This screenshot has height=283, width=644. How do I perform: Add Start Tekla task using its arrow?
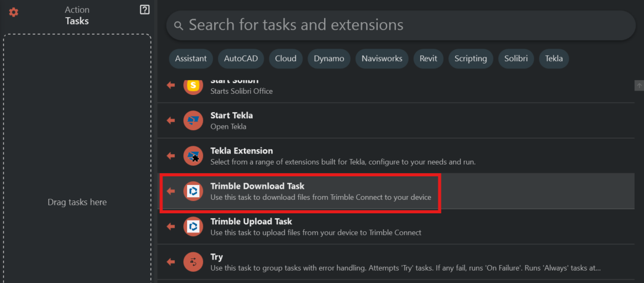[171, 120]
